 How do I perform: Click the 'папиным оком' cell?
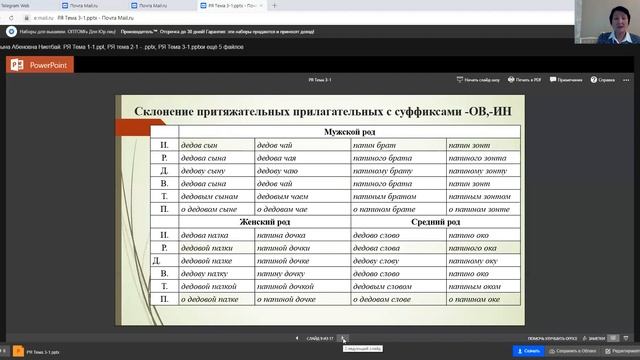[483, 286]
